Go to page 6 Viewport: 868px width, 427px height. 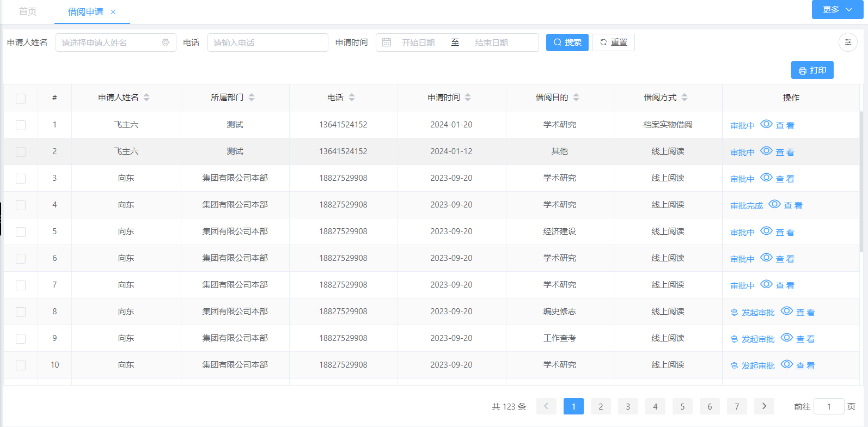710,406
